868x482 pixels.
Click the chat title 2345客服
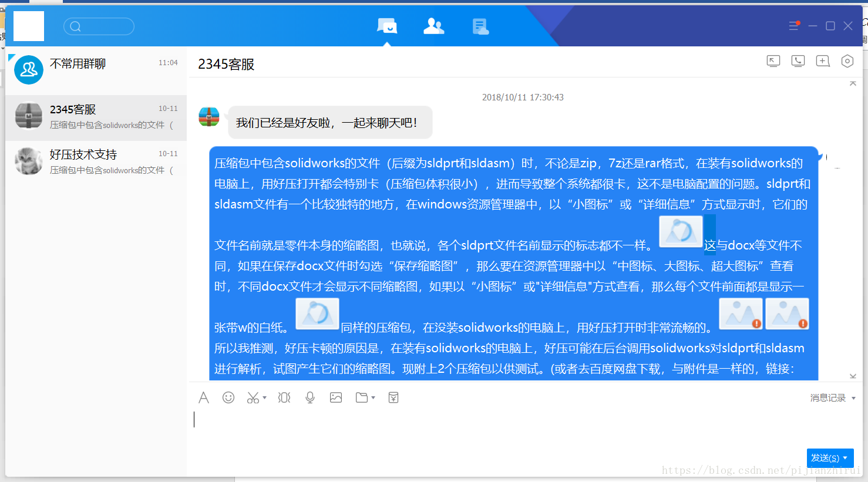226,64
